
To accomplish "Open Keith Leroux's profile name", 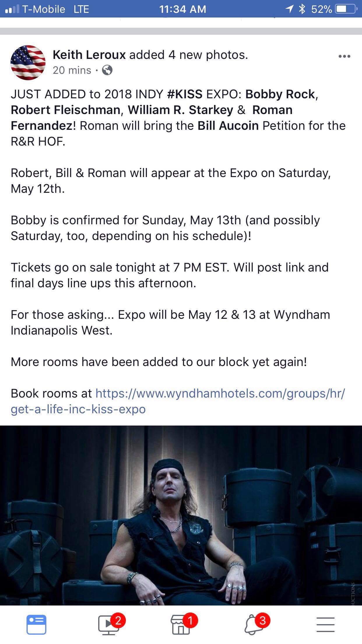I will tap(89, 55).
